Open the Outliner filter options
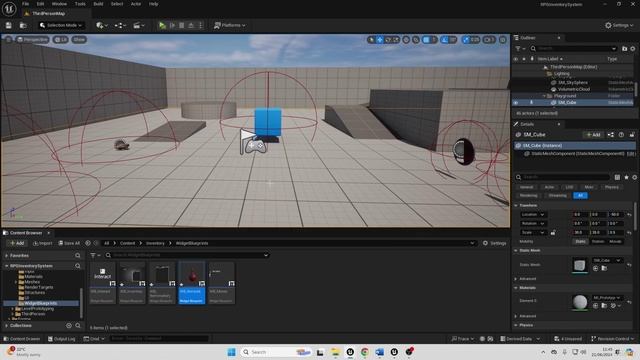640x360 pixels. 520,49
